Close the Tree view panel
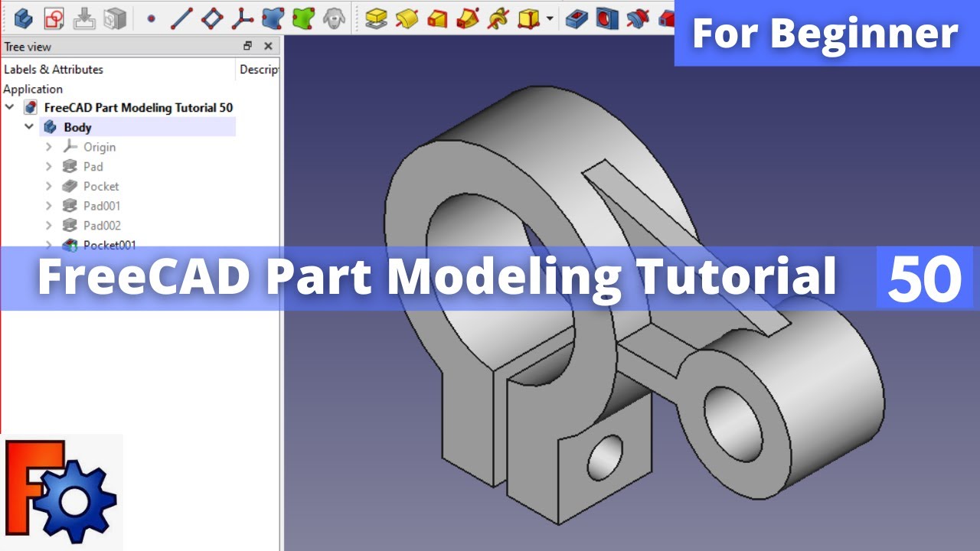980x551 pixels. [268, 46]
